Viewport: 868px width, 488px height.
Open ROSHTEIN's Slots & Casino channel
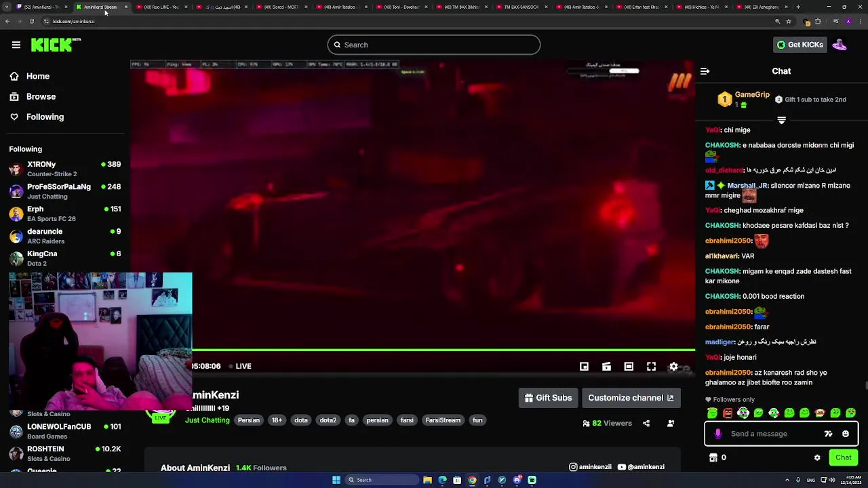pyautogui.click(x=65, y=453)
